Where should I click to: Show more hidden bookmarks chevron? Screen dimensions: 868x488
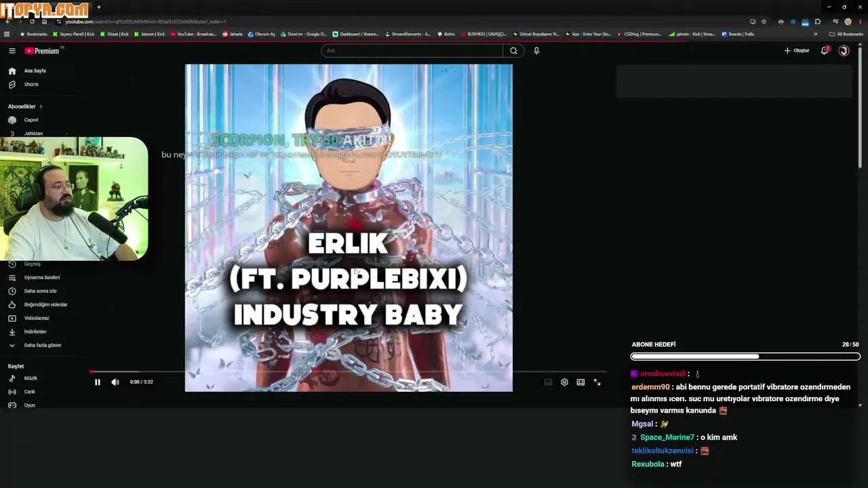(x=815, y=34)
